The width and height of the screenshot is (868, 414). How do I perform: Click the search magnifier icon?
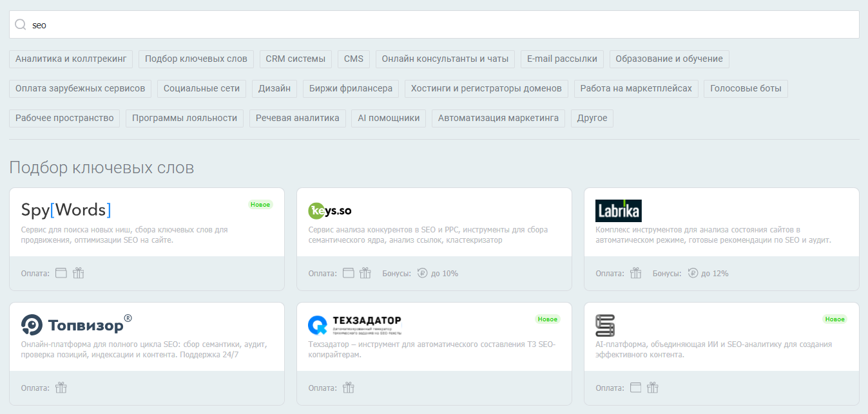(x=19, y=24)
